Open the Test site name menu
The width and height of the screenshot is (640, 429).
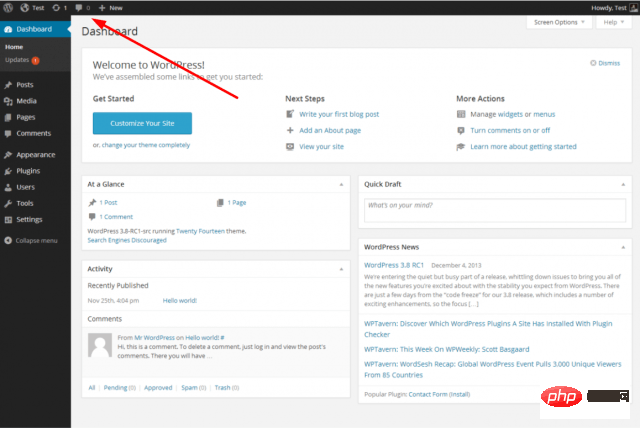(x=32, y=8)
